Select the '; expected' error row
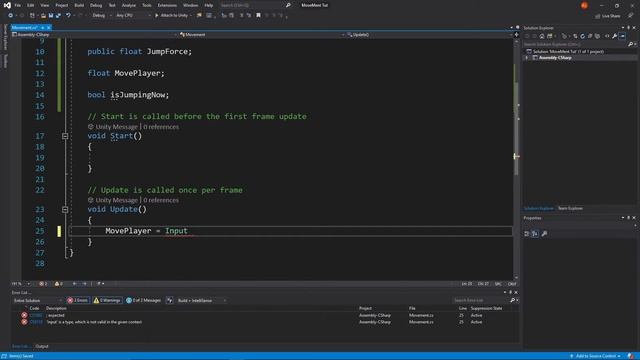The height and width of the screenshot is (360, 640). click(x=265, y=315)
